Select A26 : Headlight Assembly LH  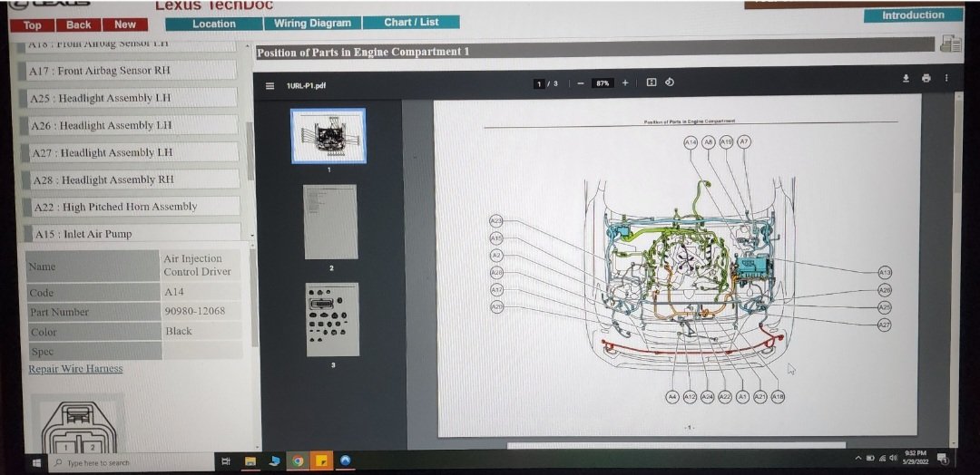tap(129, 125)
